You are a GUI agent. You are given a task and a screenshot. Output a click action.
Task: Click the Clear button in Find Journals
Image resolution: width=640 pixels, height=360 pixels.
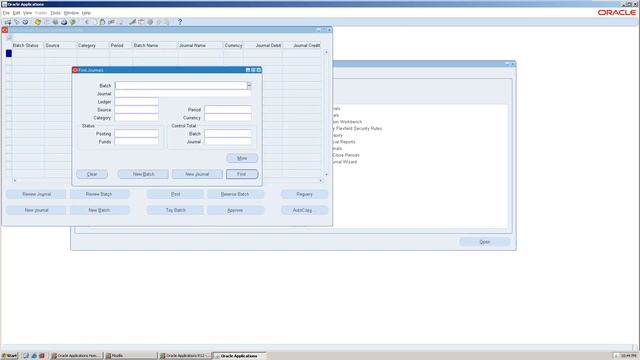[92, 174]
